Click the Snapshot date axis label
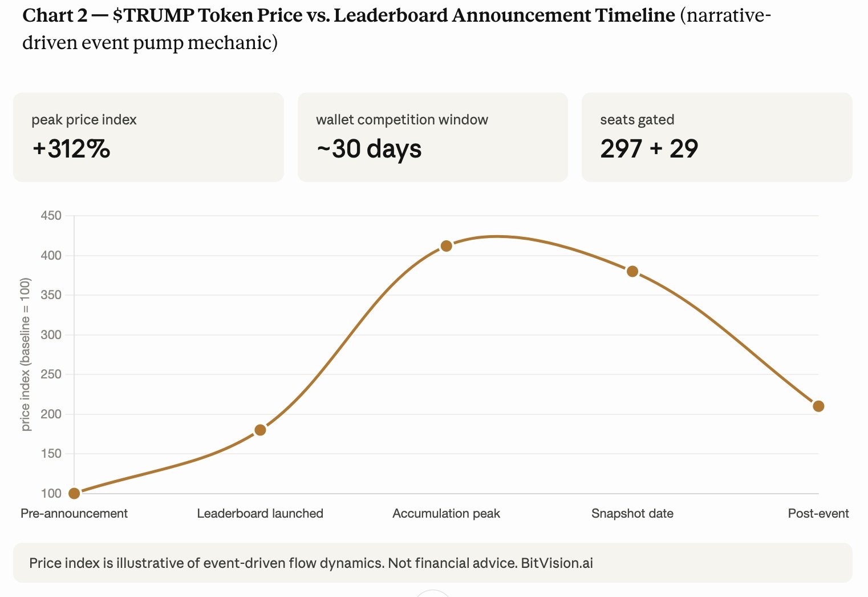Image resolution: width=868 pixels, height=597 pixels. (632, 513)
